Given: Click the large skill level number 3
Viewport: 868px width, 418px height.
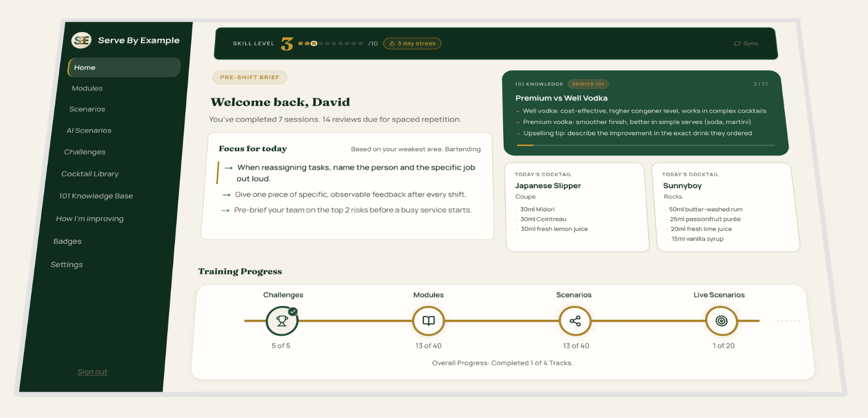Looking at the screenshot, I should [287, 44].
